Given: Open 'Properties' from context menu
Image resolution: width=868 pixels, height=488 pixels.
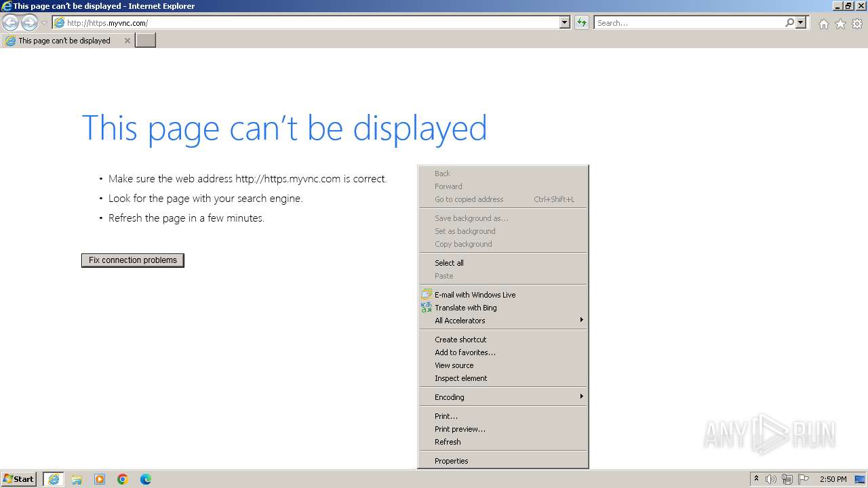Looking at the screenshot, I should [x=503, y=461].
